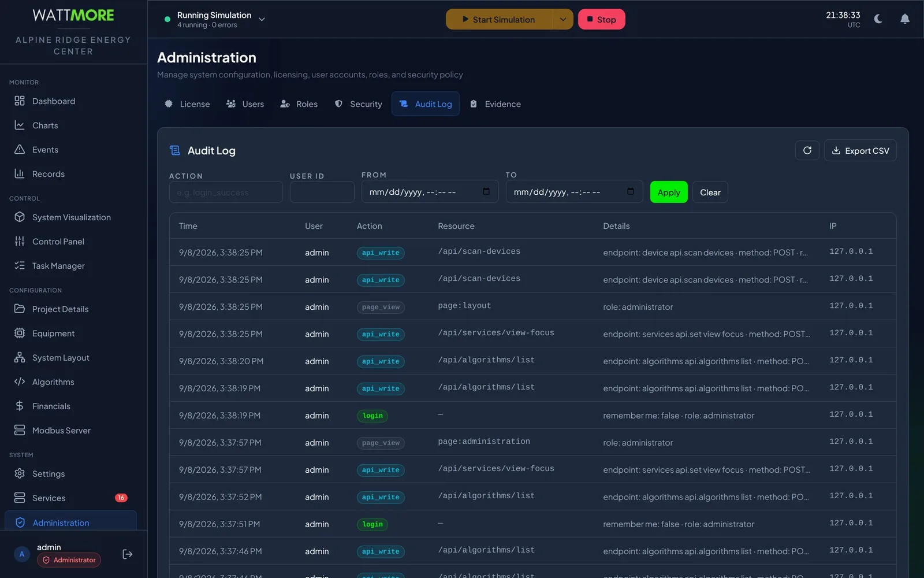Toggle dark mode moon icon
The height and width of the screenshot is (578, 924).
878,19
